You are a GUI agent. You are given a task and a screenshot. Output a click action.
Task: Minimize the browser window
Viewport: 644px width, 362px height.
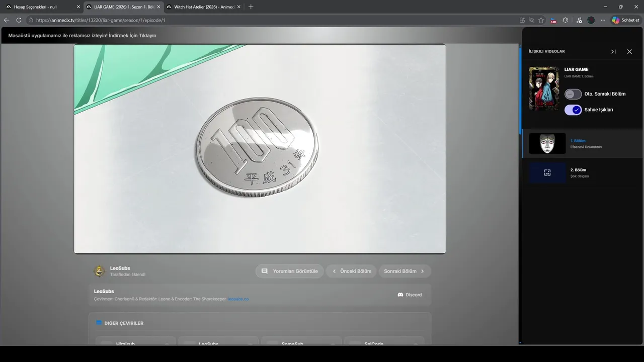[606, 7]
